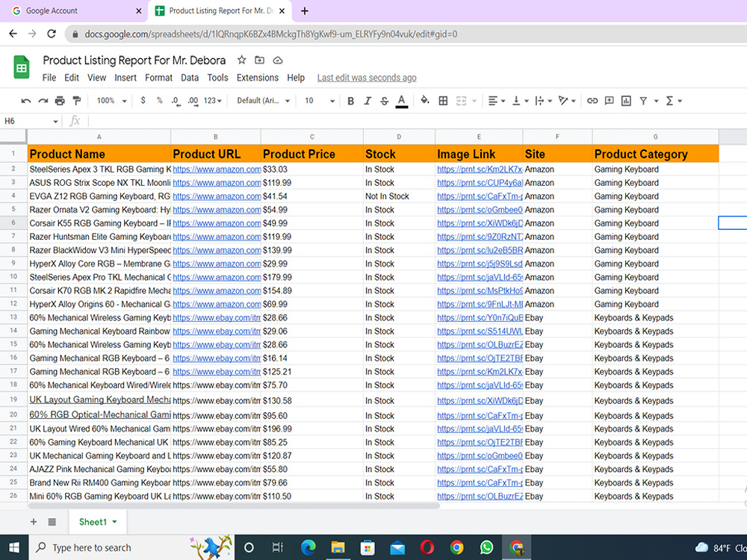Open the Extensions menu
This screenshot has height=560, width=747.
[x=258, y=78]
